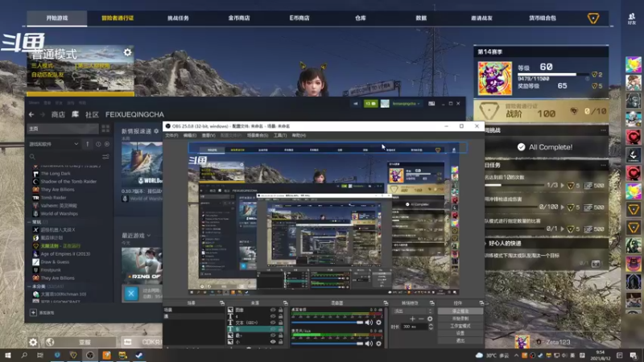Click the second control button in OBS
This screenshot has height=362, width=644.
[460, 319]
